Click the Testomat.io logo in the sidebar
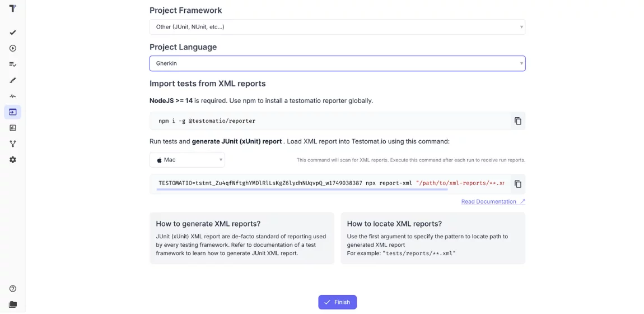The height and width of the screenshot is (314, 644). [12, 8]
